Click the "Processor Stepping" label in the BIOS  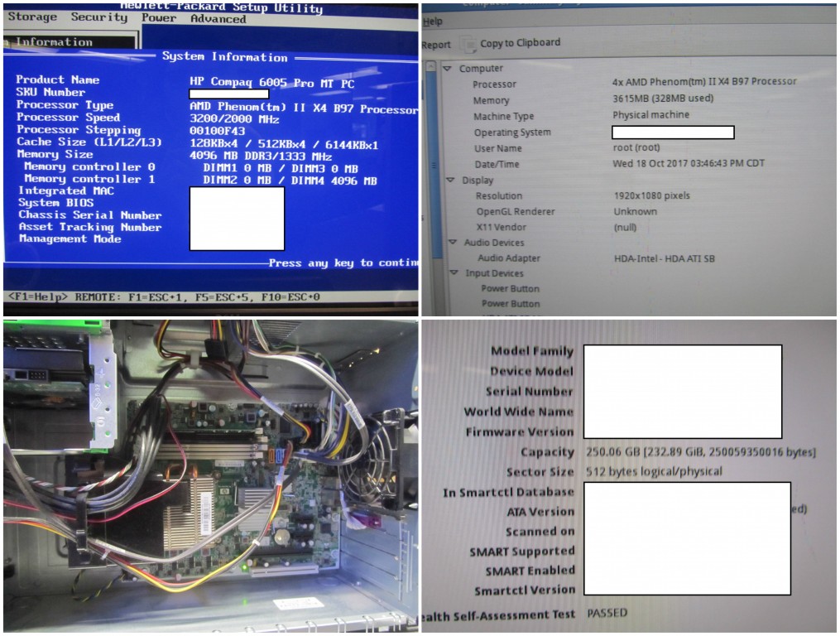coord(79,129)
